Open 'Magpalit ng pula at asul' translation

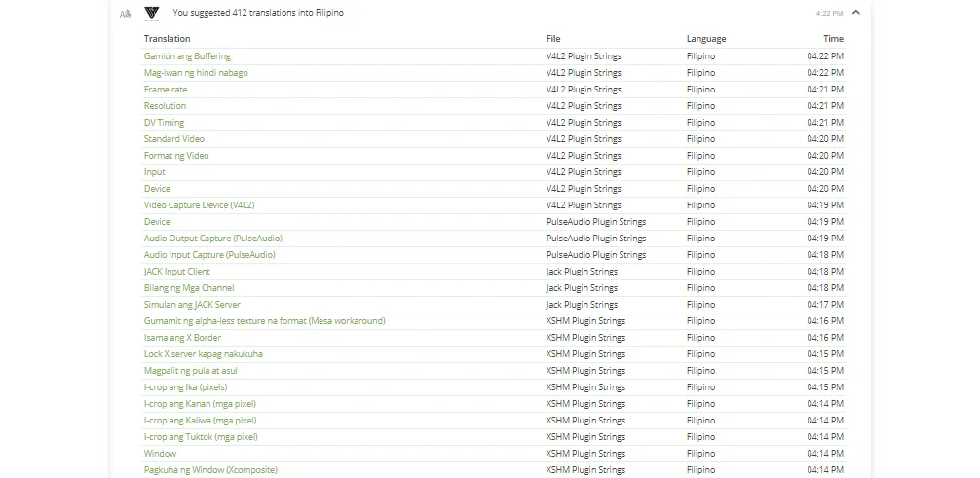click(190, 371)
